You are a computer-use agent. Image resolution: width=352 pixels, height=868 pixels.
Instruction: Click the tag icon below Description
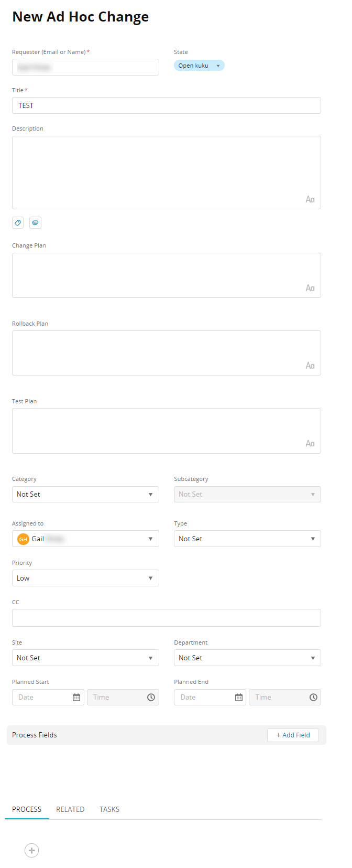click(18, 223)
